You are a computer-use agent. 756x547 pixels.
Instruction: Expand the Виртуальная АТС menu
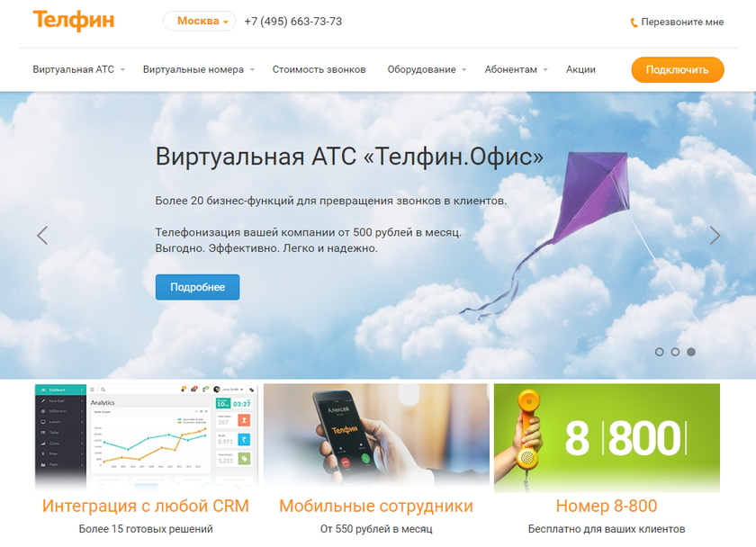coord(78,69)
